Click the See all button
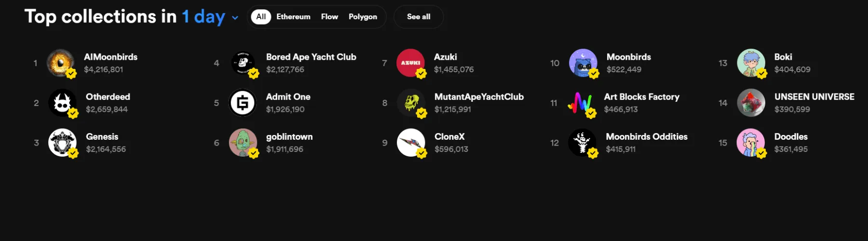The width and height of the screenshot is (868, 241). (x=418, y=17)
